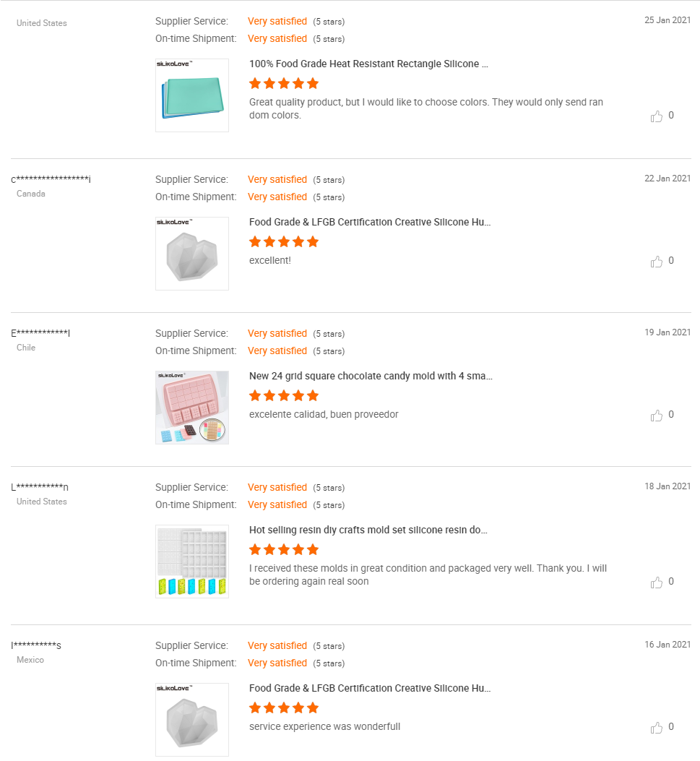Image resolution: width=700 pixels, height=761 pixels.
Task: Open "100% Food Grade Heat Resistant Rectangle Silicone" product link
Action: 368,64
